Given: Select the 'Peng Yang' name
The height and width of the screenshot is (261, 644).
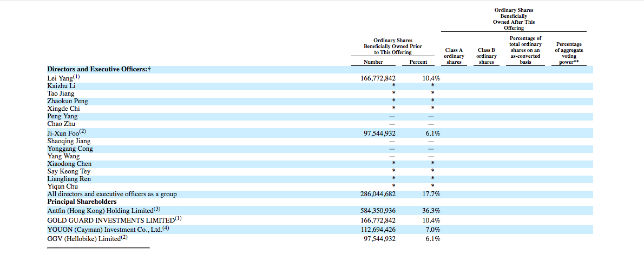Looking at the screenshot, I should (x=62, y=116).
